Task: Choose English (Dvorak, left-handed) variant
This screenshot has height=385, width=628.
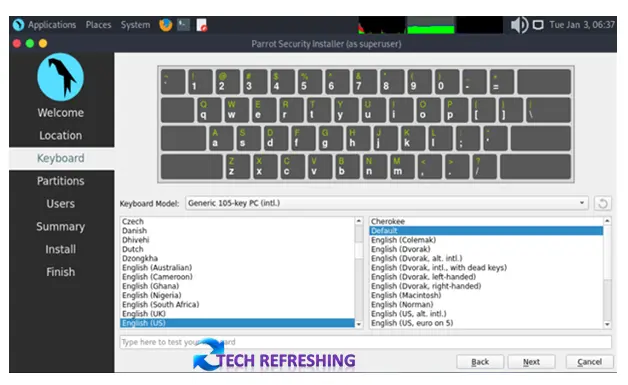Action: click(486, 277)
